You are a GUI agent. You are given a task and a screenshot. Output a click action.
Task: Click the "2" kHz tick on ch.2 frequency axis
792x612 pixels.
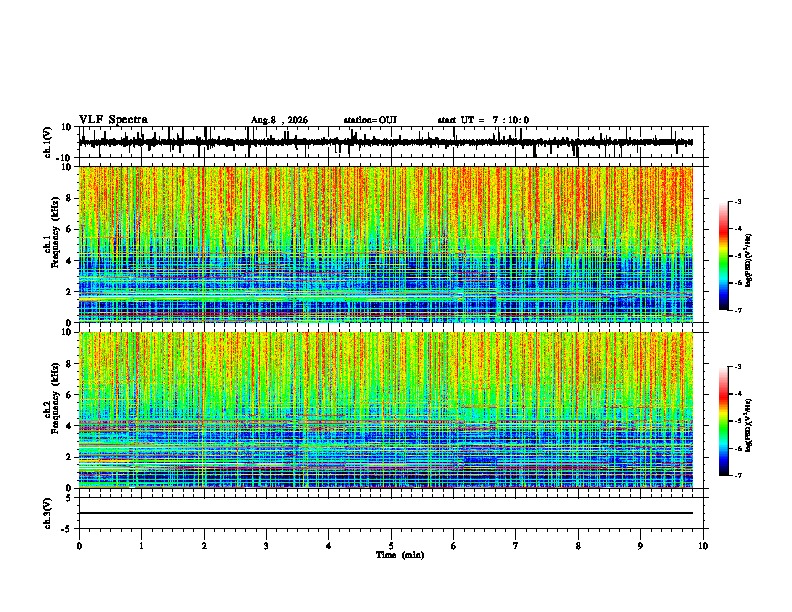(x=69, y=457)
